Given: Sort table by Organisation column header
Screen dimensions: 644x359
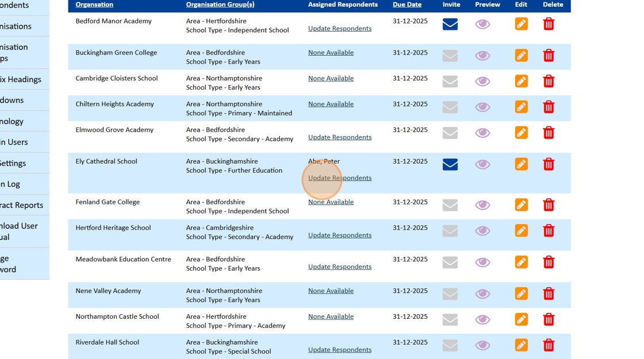Looking at the screenshot, I should point(94,5).
